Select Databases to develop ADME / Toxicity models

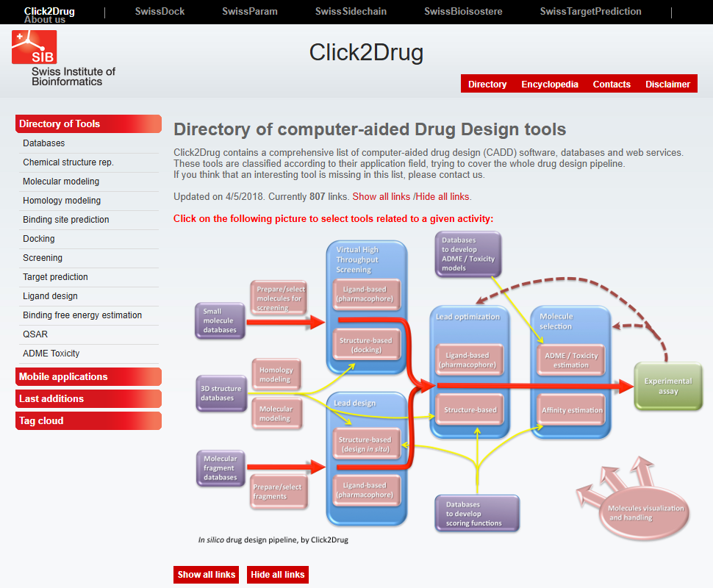tap(468, 254)
